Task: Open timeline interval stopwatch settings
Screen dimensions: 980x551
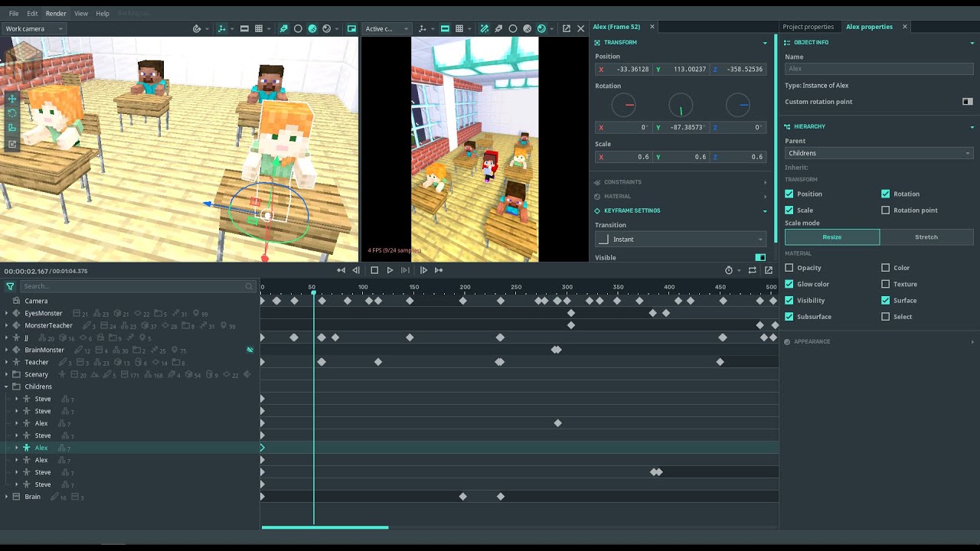Action: [729, 270]
